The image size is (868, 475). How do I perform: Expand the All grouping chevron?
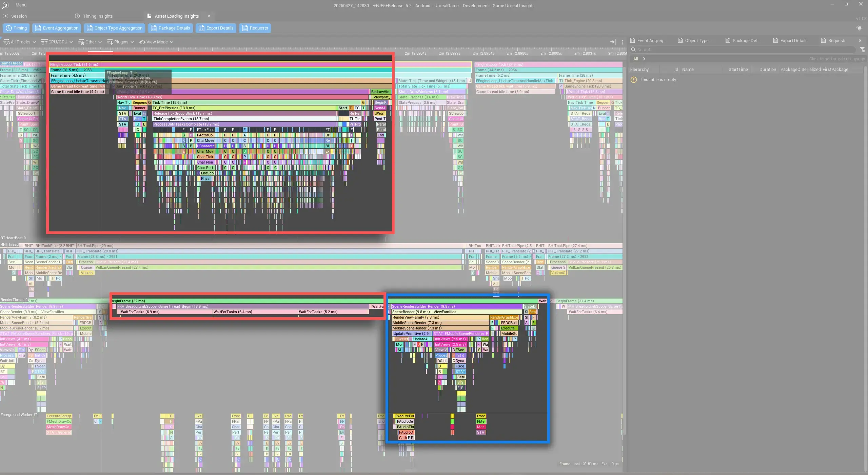[644, 59]
